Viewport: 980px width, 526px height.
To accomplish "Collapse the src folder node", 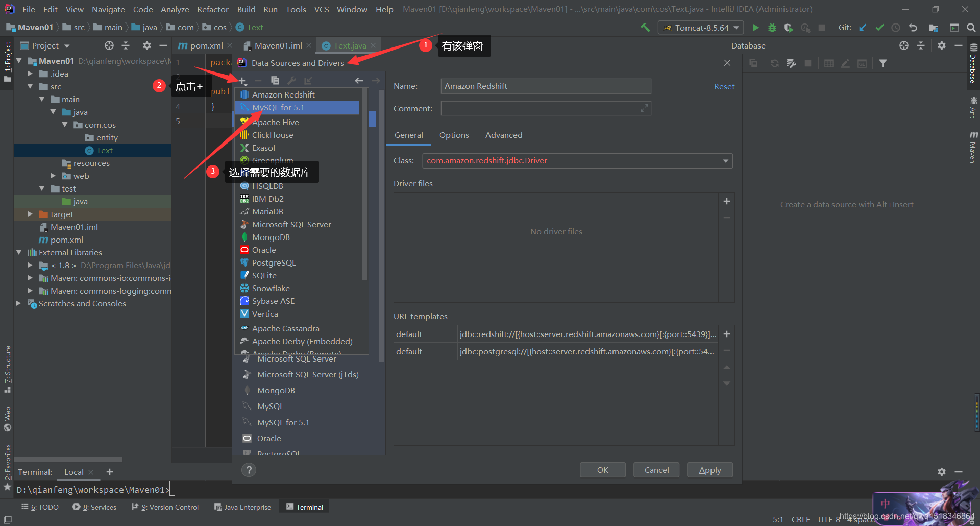I will tap(30, 86).
